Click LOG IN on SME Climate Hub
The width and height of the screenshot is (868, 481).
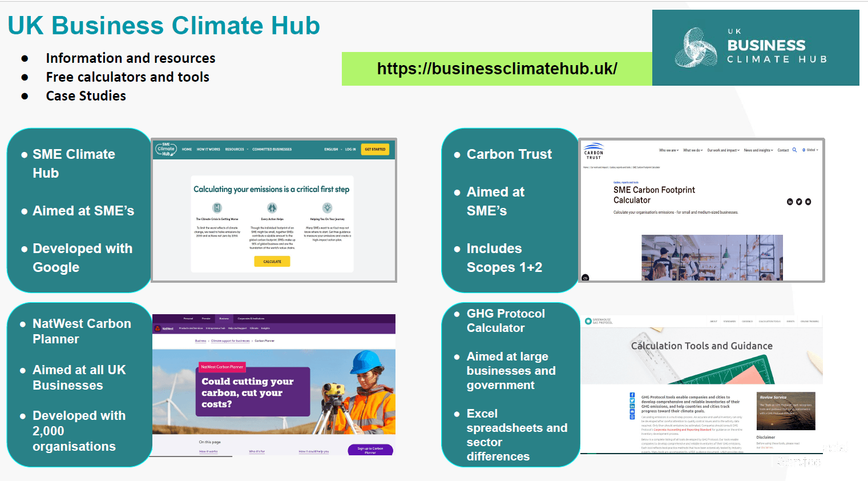(x=350, y=150)
